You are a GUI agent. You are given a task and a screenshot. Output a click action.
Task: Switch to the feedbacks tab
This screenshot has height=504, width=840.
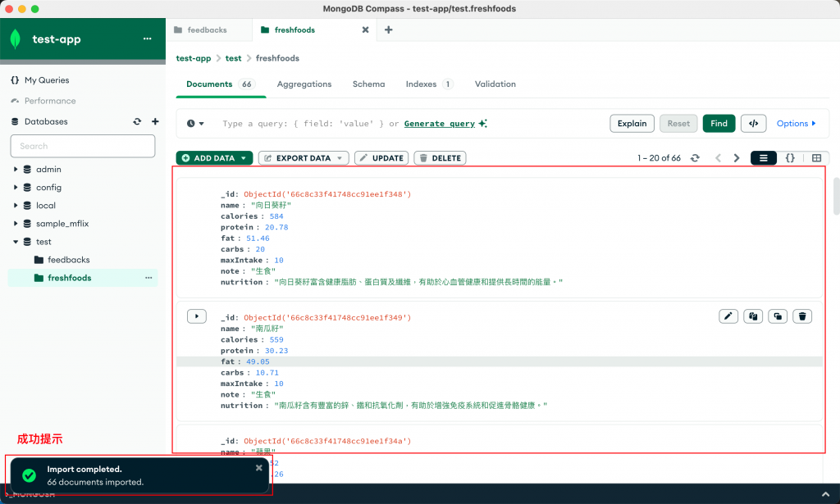[209, 30]
